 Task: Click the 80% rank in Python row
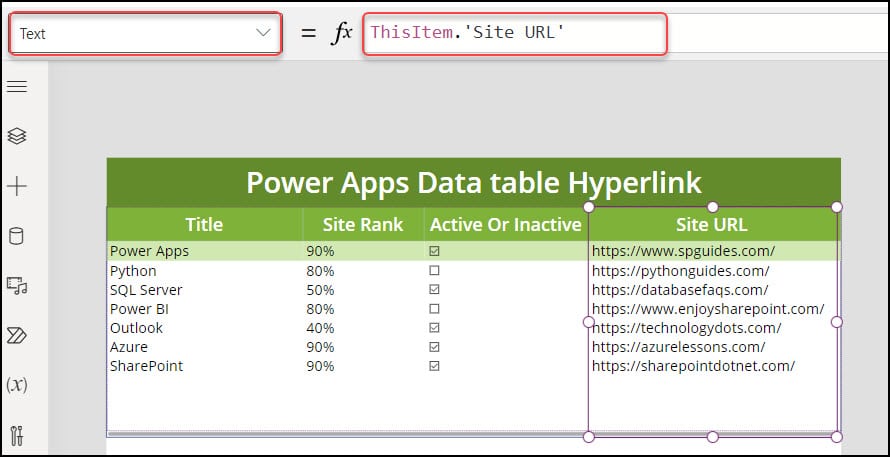click(x=320, y=271)
